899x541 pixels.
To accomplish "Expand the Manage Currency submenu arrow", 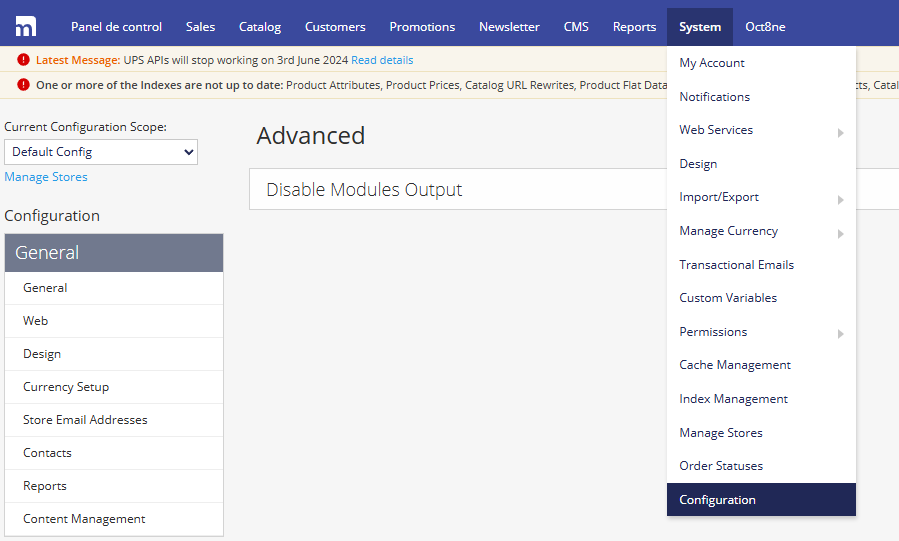I will [x=840, y=233].
